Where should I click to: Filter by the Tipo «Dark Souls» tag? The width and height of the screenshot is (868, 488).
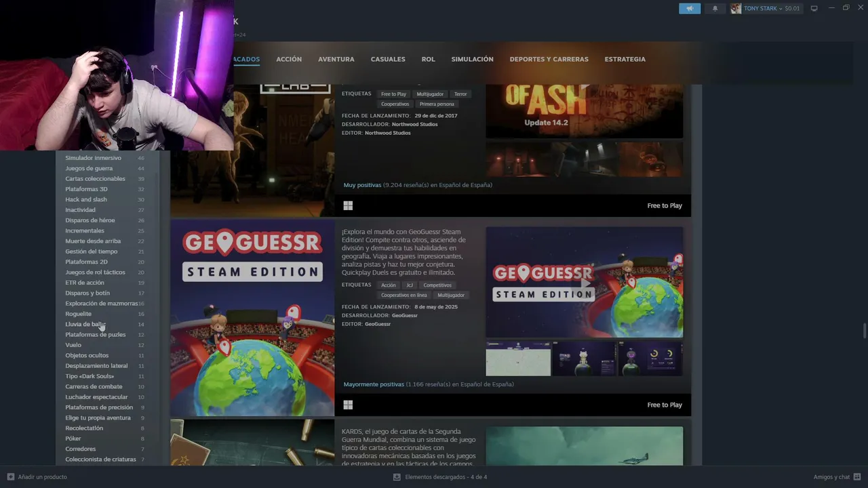[x=90, y=376]
